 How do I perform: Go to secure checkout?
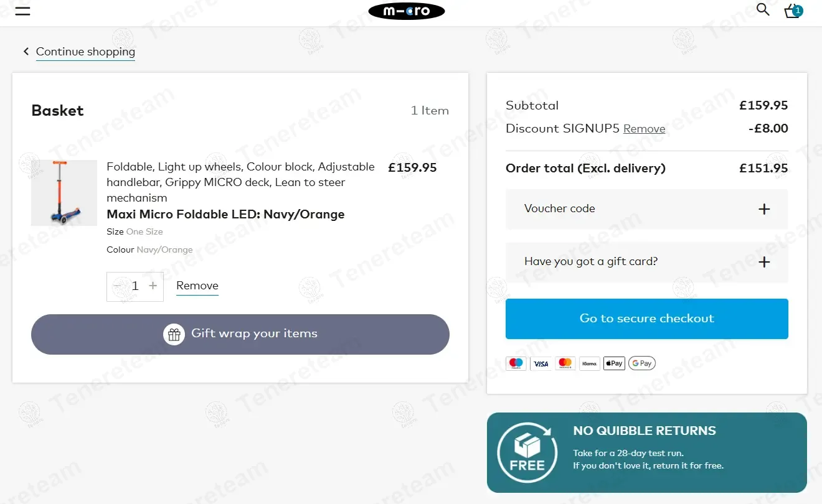(x=646, y=319)
